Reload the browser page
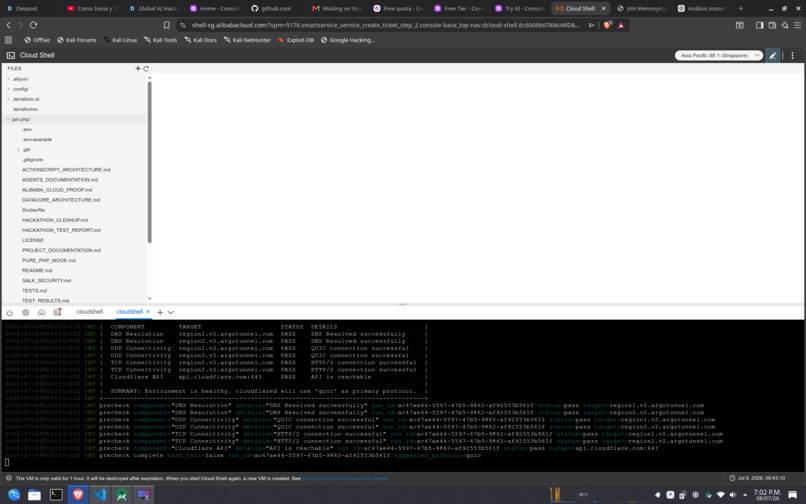This screenshot has width=806, height=504. [x=33, y=25]
